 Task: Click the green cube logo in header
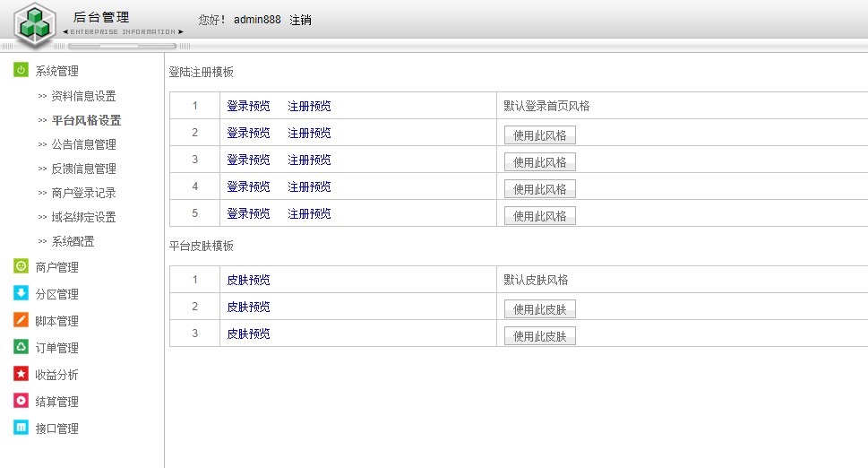tap(35, 25)
